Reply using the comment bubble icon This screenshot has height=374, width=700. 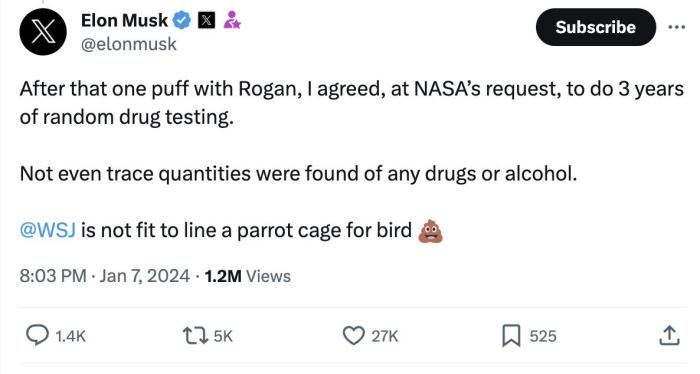[37, 335]
